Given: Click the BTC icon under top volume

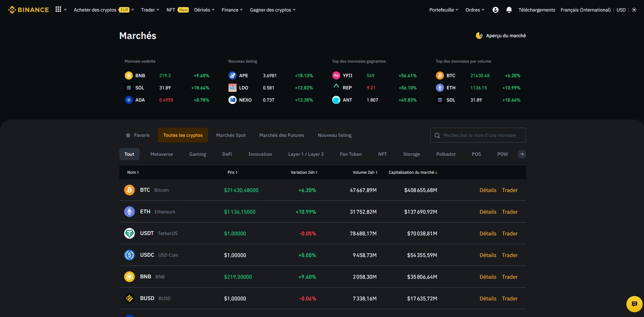Looking at the screenshot, I should pyautogui.click(x=440, y=76).
